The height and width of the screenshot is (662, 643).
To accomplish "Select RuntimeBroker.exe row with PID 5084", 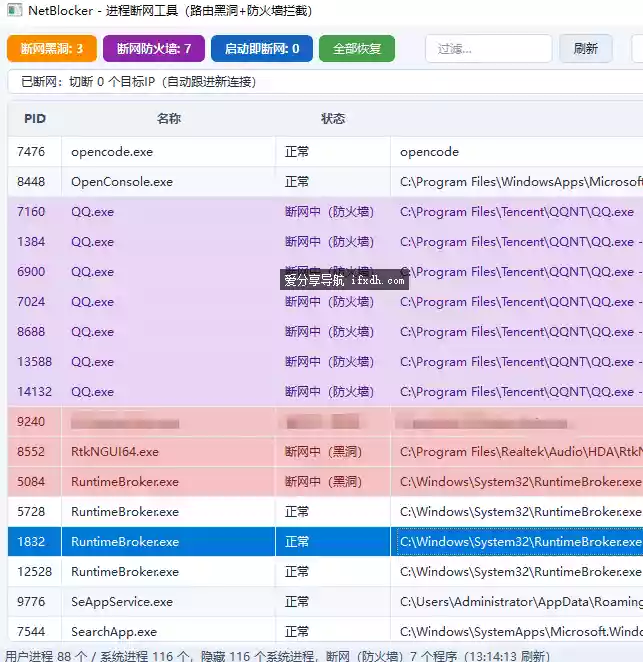I will point(325,481).
